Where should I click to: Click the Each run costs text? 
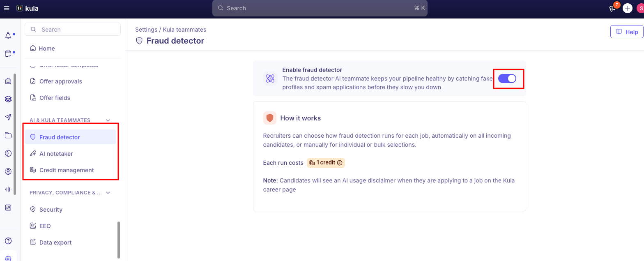click(283, 163)
